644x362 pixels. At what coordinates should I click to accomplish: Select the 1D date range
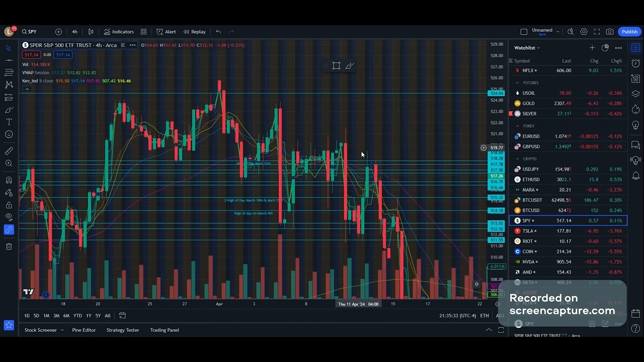(x=27, y=316)
